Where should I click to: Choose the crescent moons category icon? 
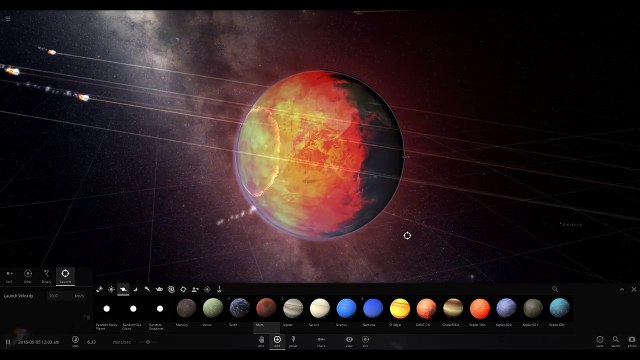pos(135,289)
